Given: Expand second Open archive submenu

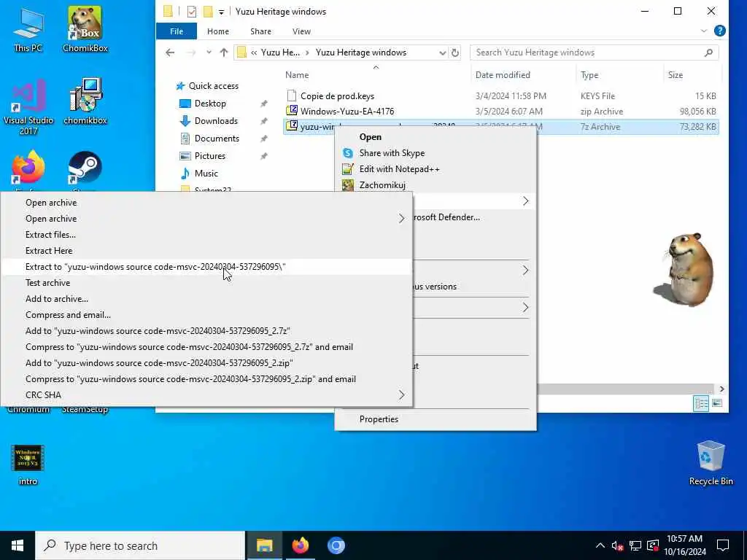Looking at the screenshot, I should coord(206,219).
